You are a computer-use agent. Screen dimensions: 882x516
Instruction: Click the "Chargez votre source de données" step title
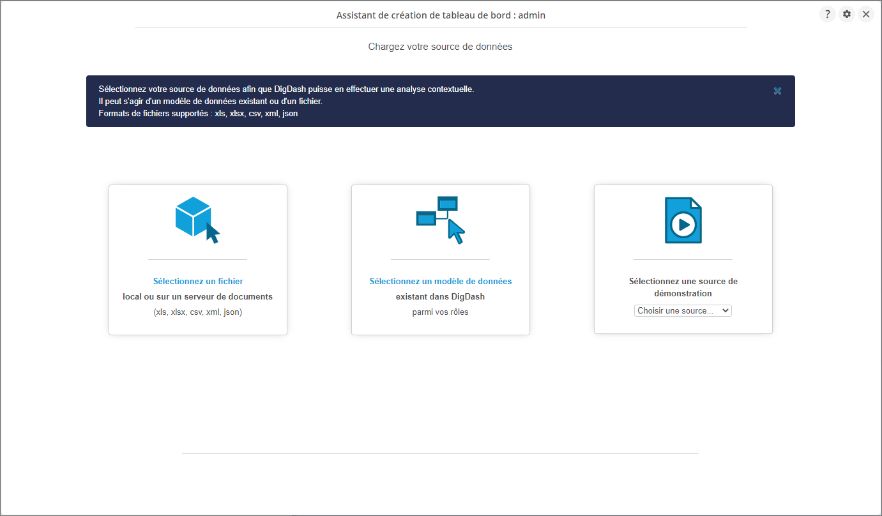[440, 46]
